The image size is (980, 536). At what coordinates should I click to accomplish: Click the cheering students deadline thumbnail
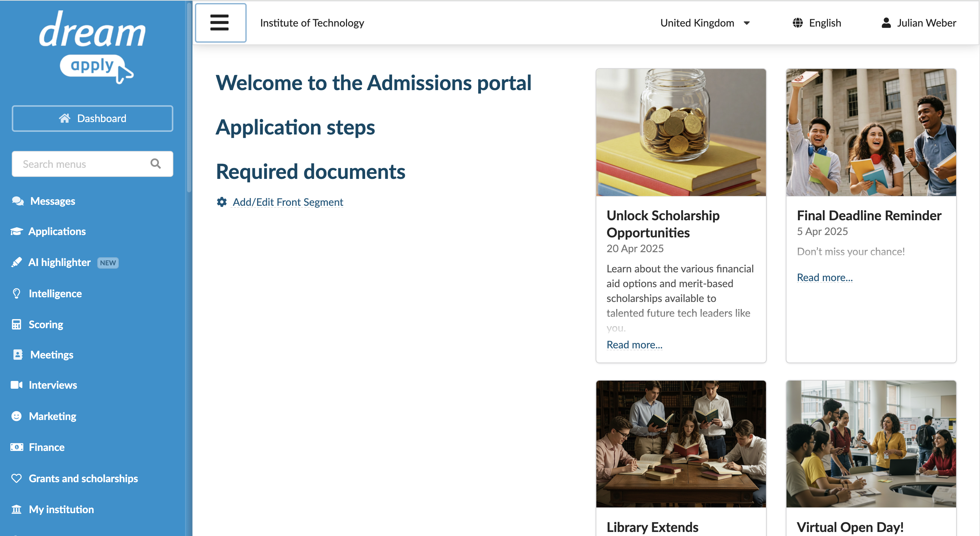click(871, 132)
